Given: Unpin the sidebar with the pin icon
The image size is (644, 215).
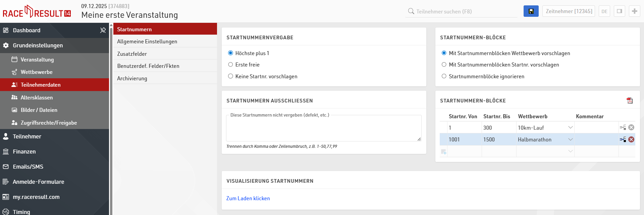Looking at the screenshot, I should pyautogui.click(x=103, y=30).
